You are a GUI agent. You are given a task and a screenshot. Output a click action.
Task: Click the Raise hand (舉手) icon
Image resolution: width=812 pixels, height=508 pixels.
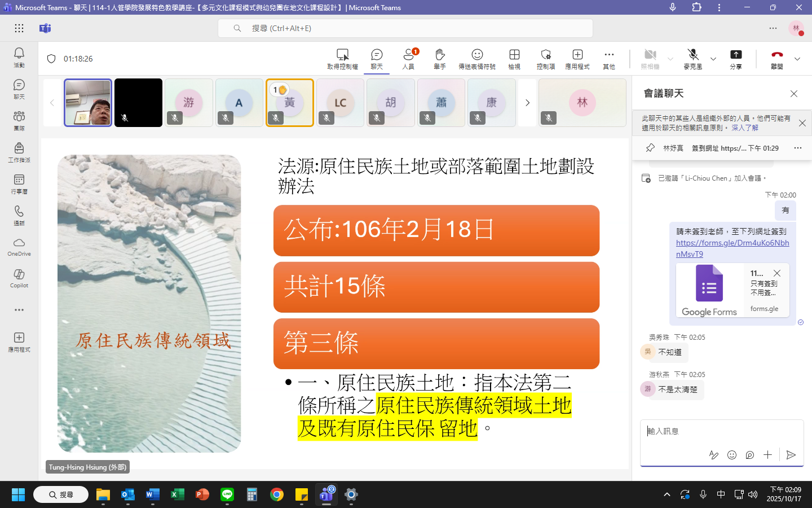[x=440, y=58]
